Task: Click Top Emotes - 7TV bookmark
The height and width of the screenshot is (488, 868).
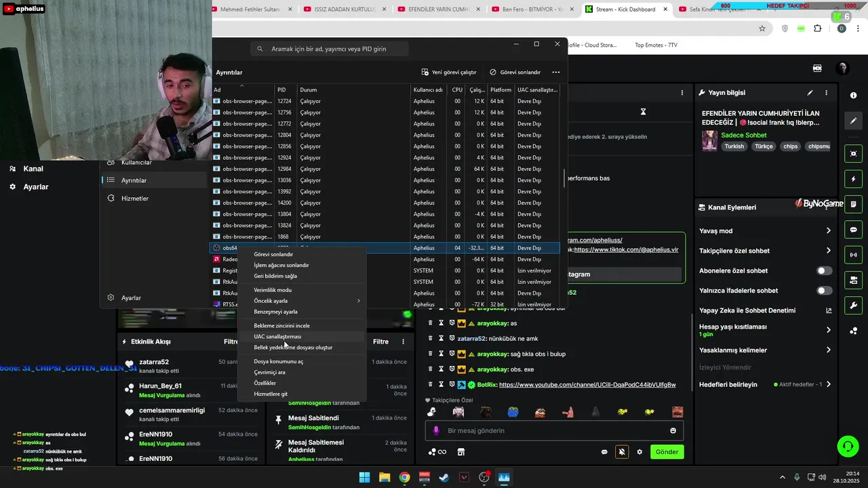Action: 656,45
